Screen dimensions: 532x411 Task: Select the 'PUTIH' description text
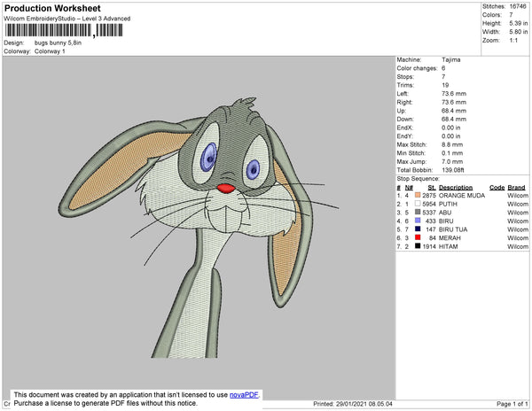(448, 204)
